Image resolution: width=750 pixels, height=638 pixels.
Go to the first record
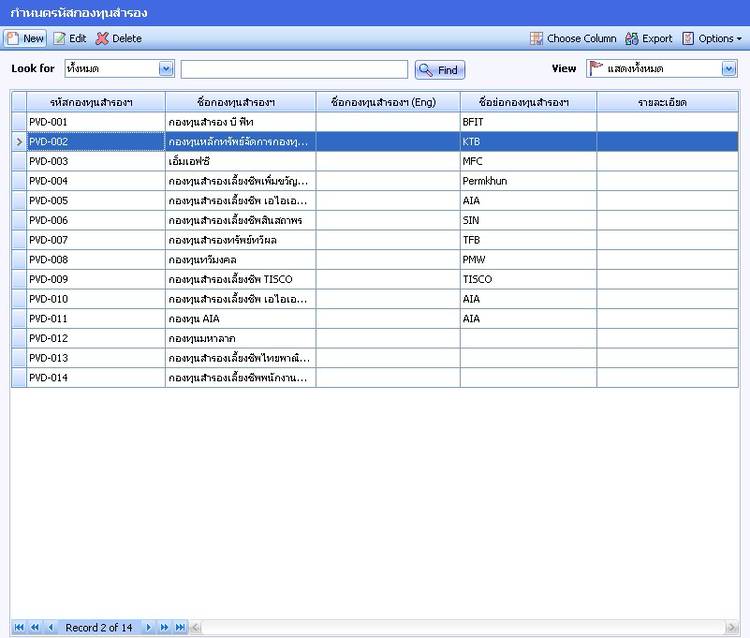[19, 628]
